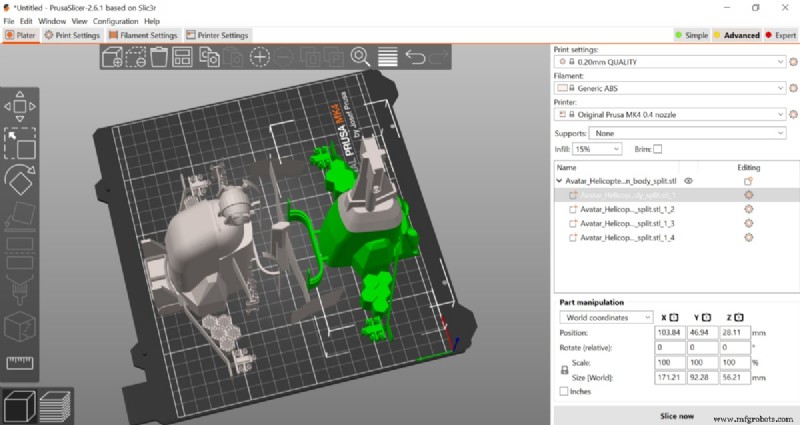Toggle Variable layer height icon
This screenshot has height=425, width=800.
pos(388,57)
